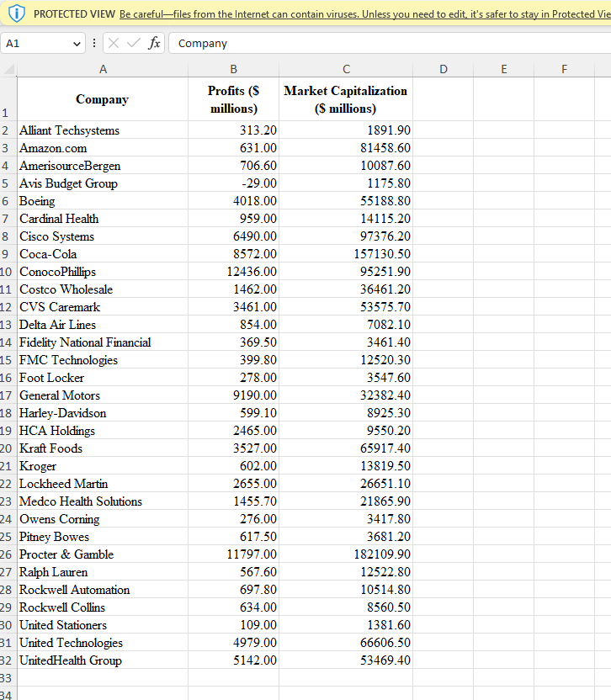Select the Boeing cell
Viewport: 611px width, 700px height.
[103, 201]
